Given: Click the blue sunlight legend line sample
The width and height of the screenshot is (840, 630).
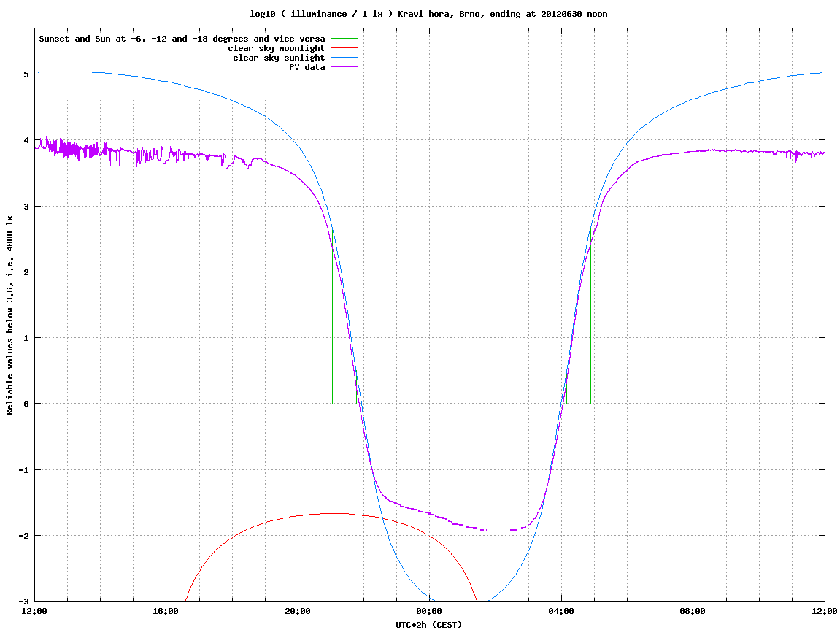Looking at the screenshot, I should pyautogui.click(x=344, y=58).
